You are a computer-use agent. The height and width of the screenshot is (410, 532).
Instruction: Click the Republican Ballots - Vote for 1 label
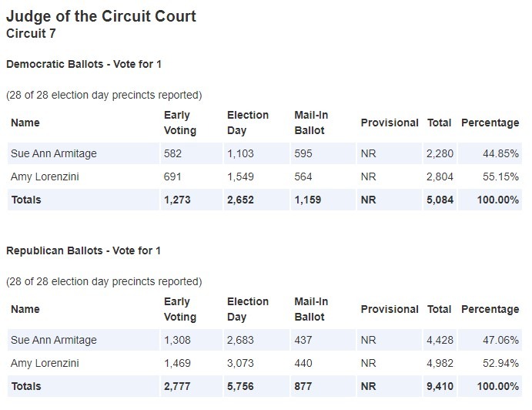[x=83, y=250]
